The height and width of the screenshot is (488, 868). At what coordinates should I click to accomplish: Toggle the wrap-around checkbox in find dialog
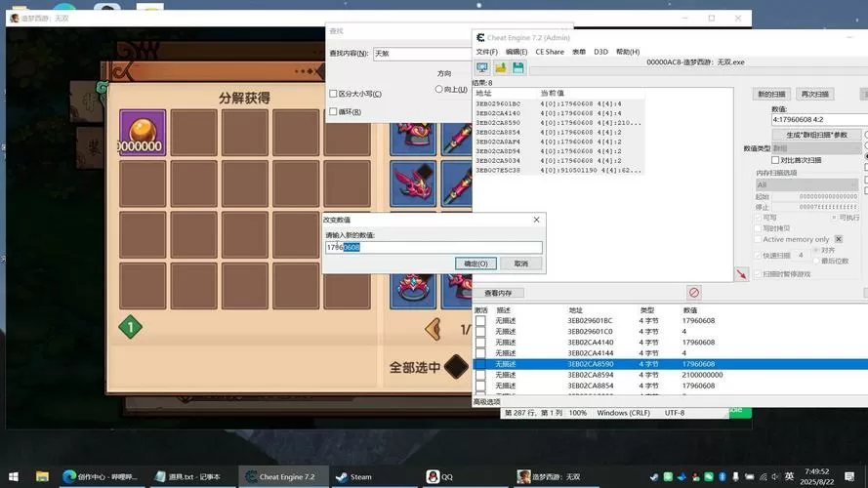[x=333, y=111]
